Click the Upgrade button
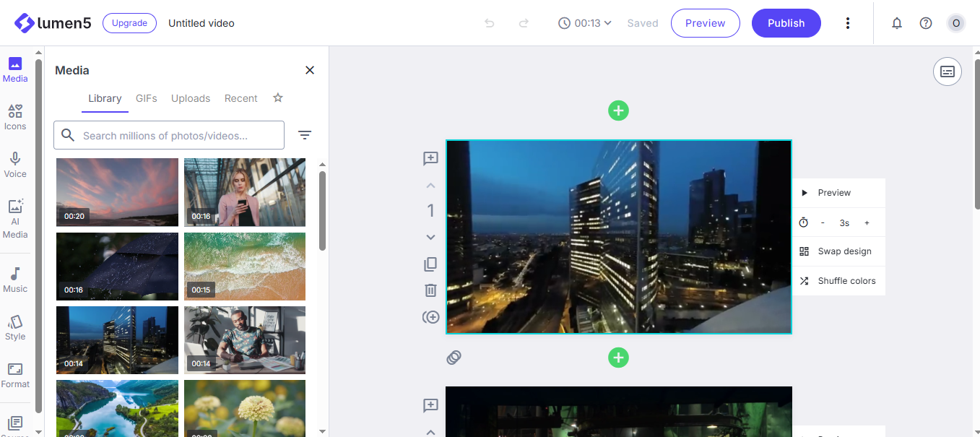The width and height of the screenshot is (980, 437). click(130, 23)
